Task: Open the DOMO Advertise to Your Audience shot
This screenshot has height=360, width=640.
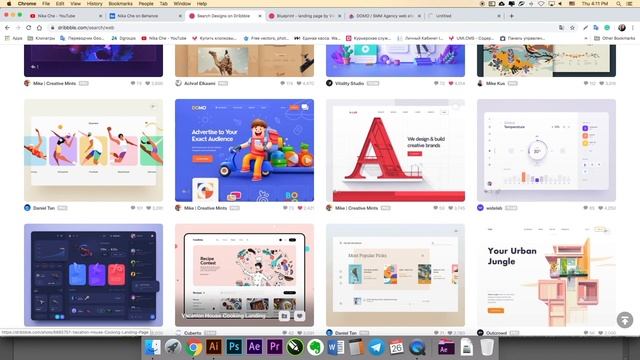Action: click(x=244, y=150)
